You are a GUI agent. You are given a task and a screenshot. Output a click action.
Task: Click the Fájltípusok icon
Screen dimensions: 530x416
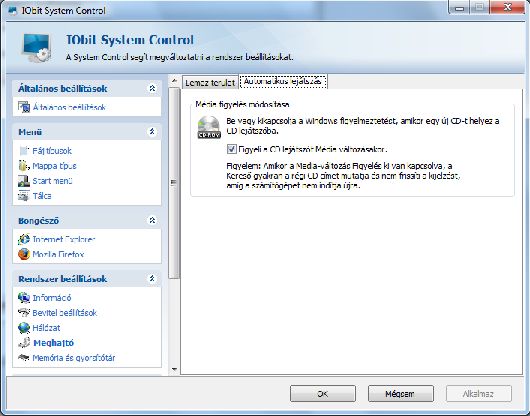pos(24,151)
